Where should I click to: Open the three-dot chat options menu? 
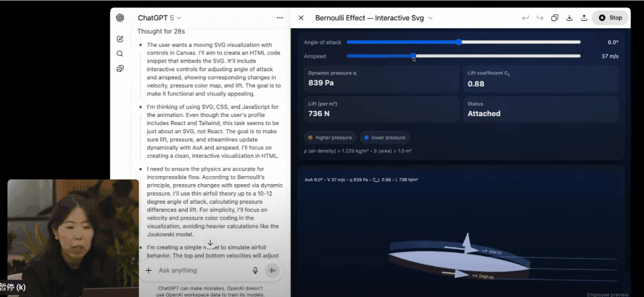[x=280, y=18]
